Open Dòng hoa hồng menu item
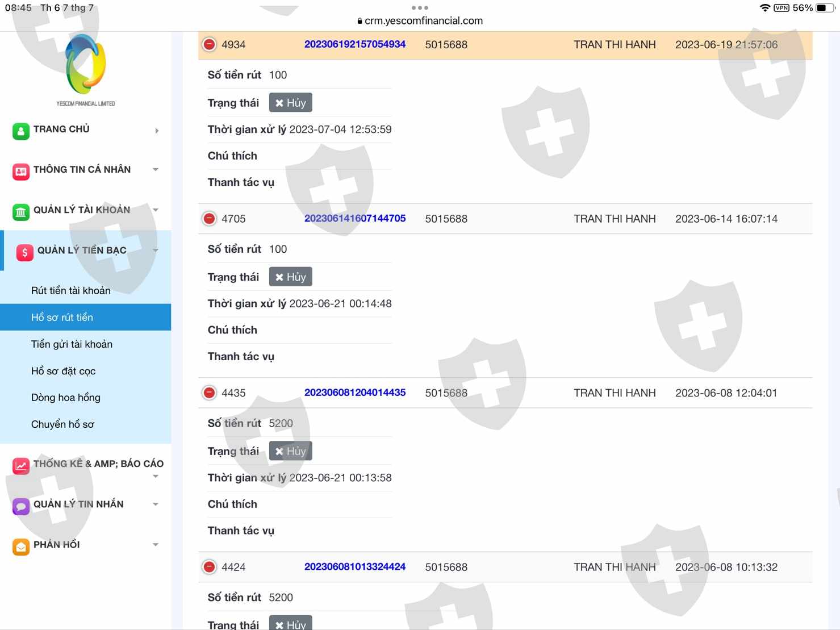Viewport: 840px width, 630px height. click(x=65, y=398)
